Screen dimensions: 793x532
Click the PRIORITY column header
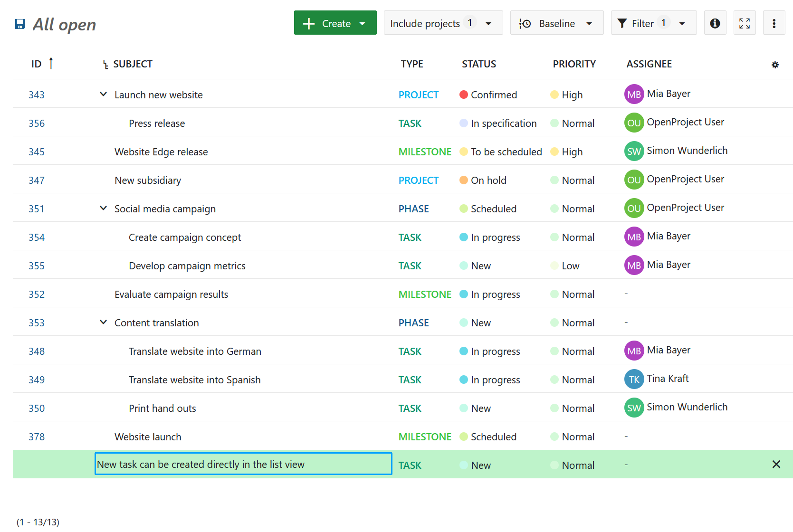[574, 64]
